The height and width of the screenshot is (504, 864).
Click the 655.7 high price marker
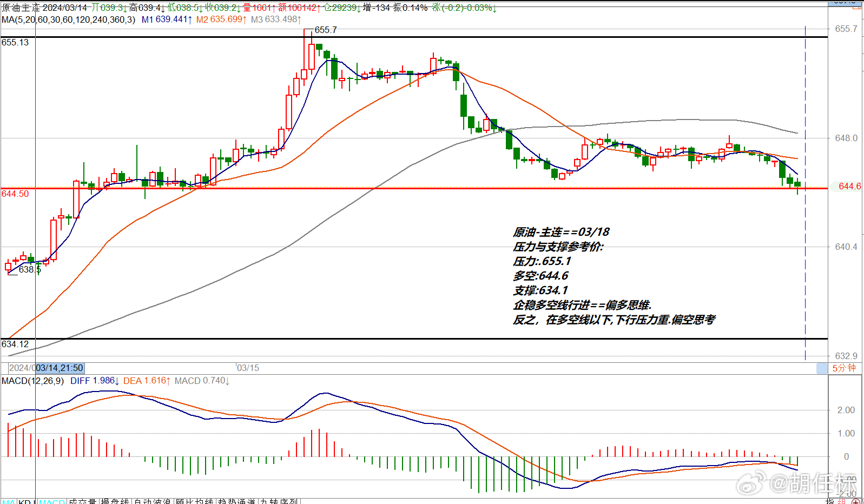[326, 30]
